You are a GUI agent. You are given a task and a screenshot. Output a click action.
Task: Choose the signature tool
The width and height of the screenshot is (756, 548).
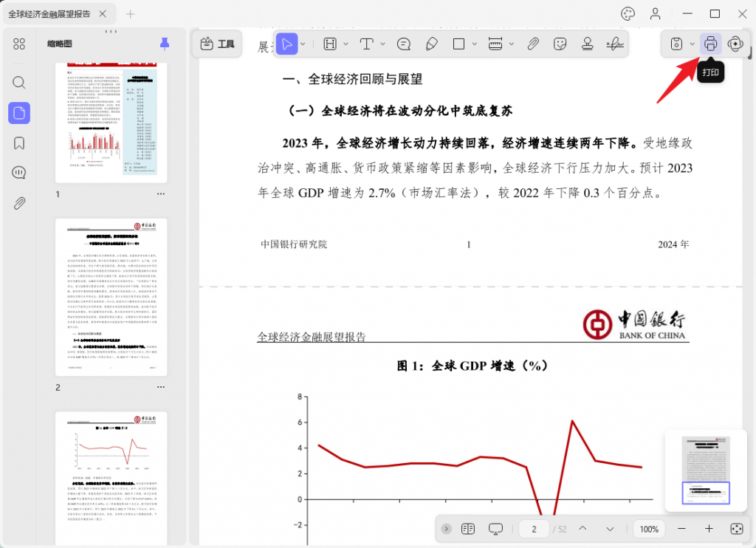pyautogui.click(x=614, y=44)
